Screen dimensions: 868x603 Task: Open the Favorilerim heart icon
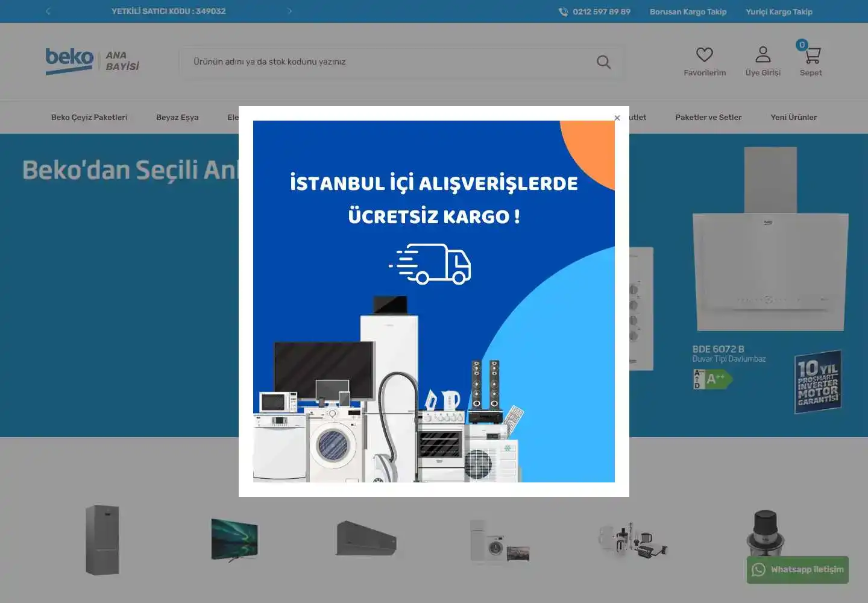click(705, 55)
